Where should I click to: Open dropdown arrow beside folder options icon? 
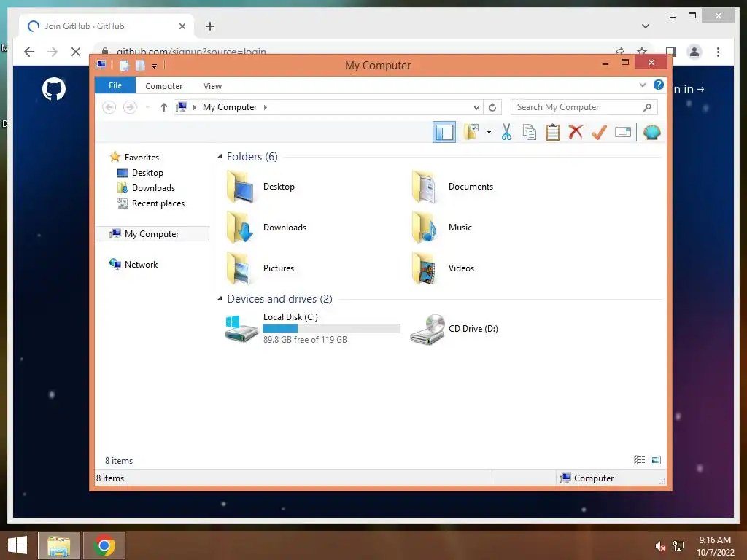tap(489, 132)
